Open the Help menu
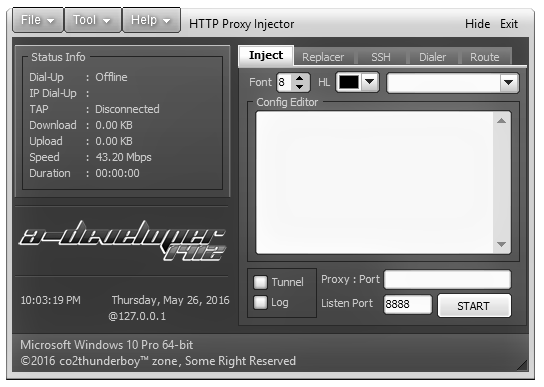 tap(151, 20)
